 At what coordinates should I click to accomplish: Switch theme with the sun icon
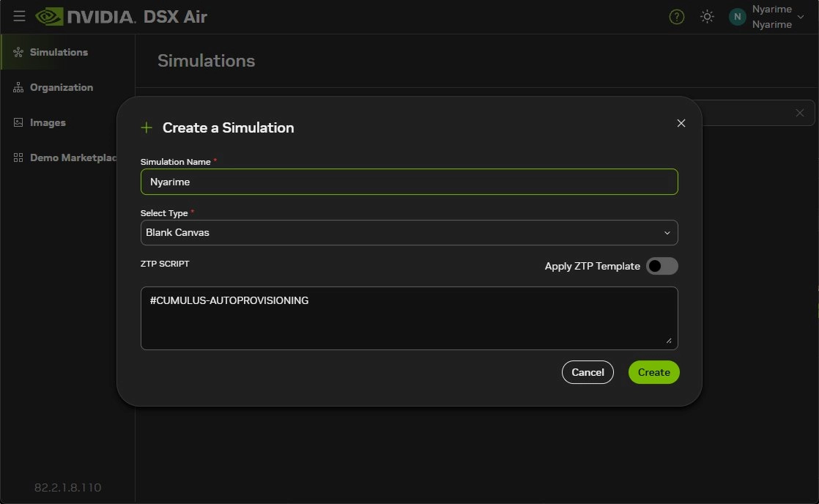point(707,17)
